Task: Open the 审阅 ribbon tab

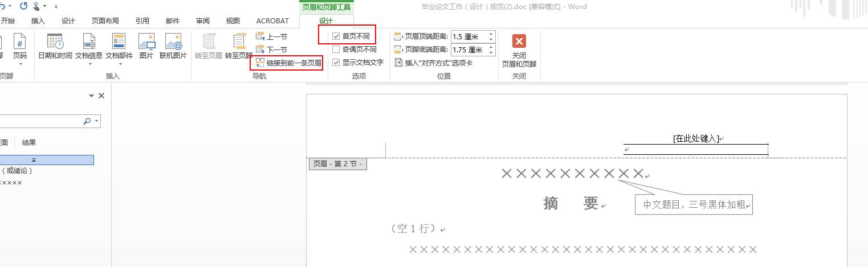Action: point(203,21)
